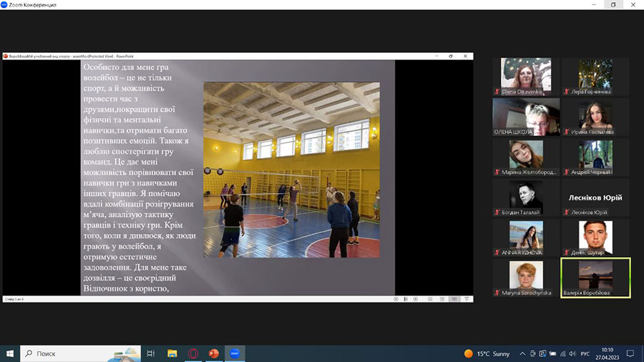Select Maryna Sorochynska participant thumbnail
Image resolution: width=644 pixels, height=362 pixels.
[526, 278]
